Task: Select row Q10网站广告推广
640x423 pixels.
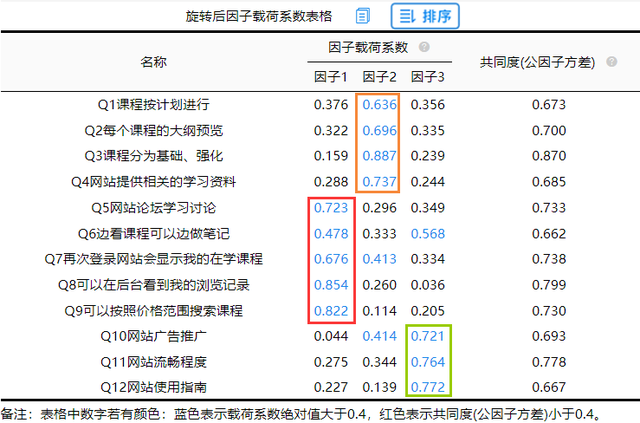Action: [x=320, y=336]
